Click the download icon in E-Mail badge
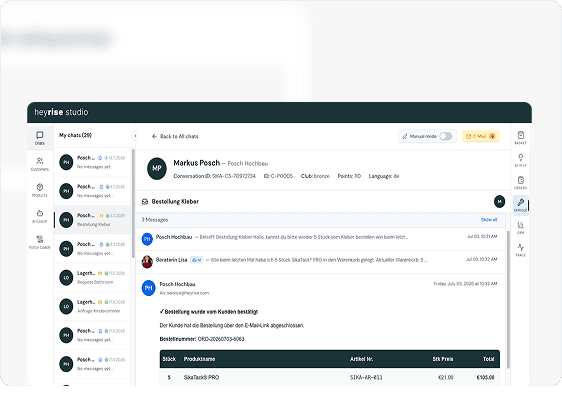The height and width of the screenshot is (403, 562). (x=492, y=136)
